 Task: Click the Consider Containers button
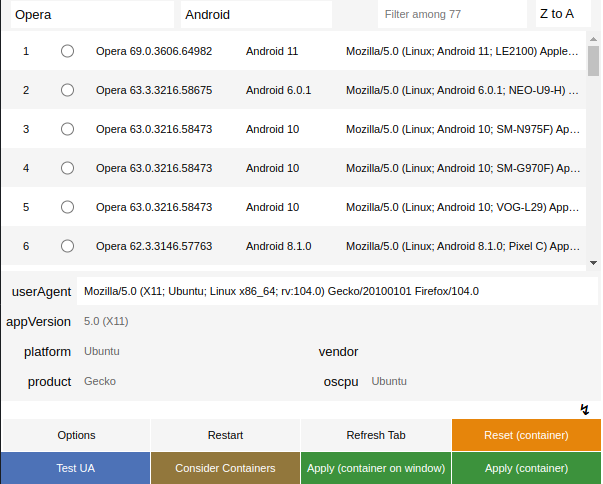pos(225,468)
